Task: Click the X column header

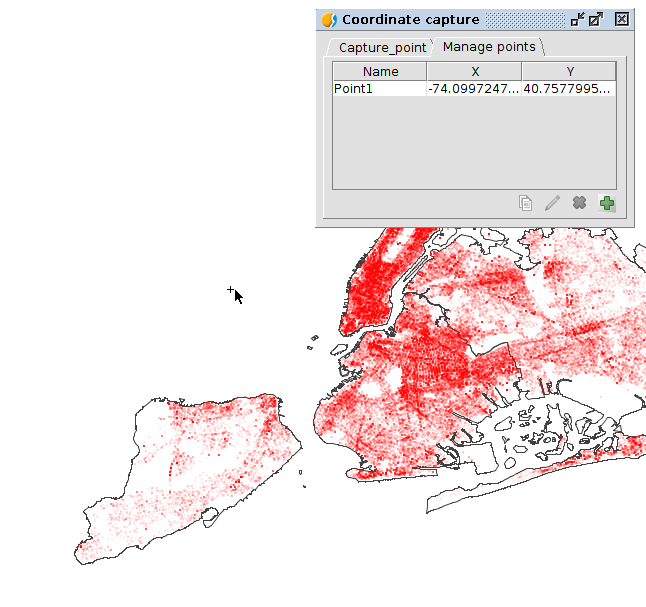Action: point(474,71)
